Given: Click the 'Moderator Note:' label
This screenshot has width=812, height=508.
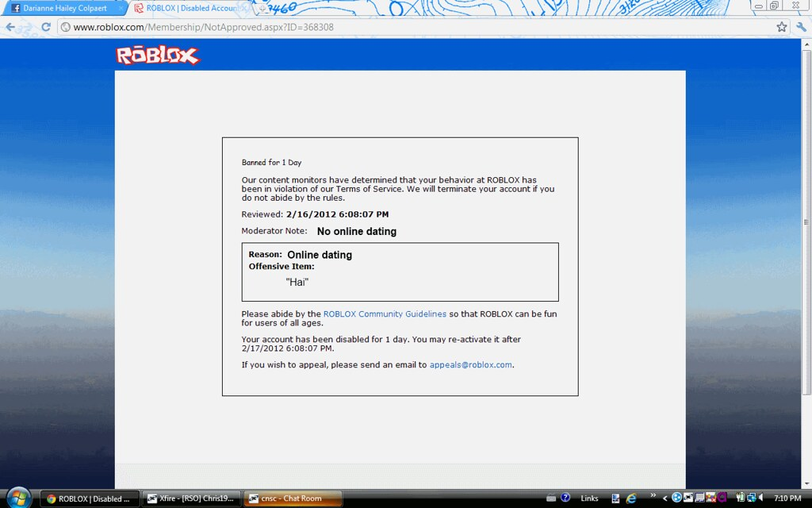Looking at the screenshot, I should pyautogui.click(x=274, y=231).
